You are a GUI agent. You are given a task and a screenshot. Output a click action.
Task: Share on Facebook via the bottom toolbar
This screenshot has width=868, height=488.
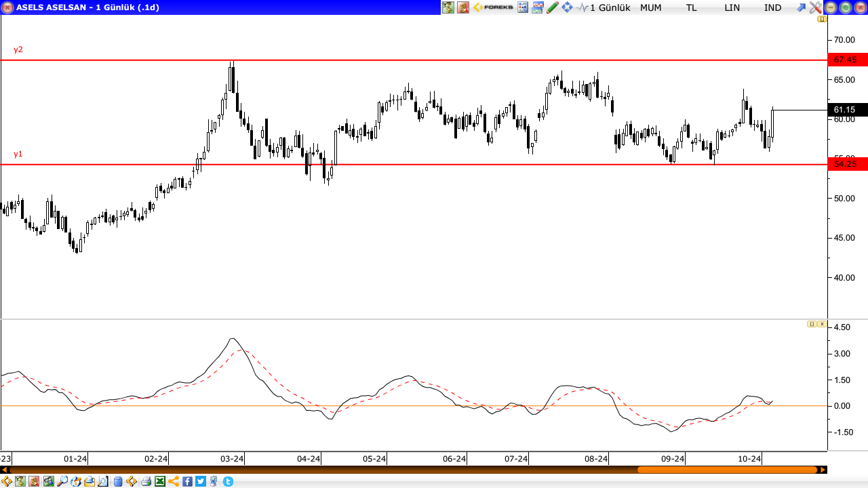pyautogui.click(x=187, y=481)
